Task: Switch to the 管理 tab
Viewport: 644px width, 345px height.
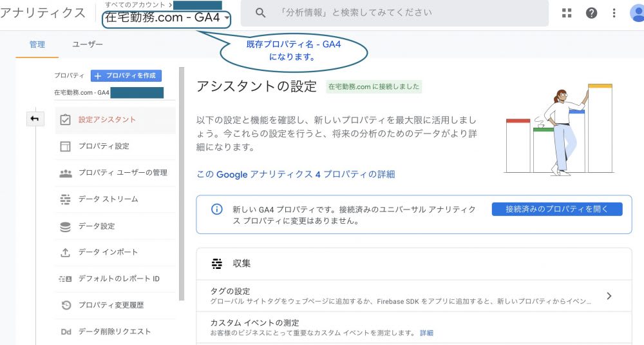Action: (37, 44)
